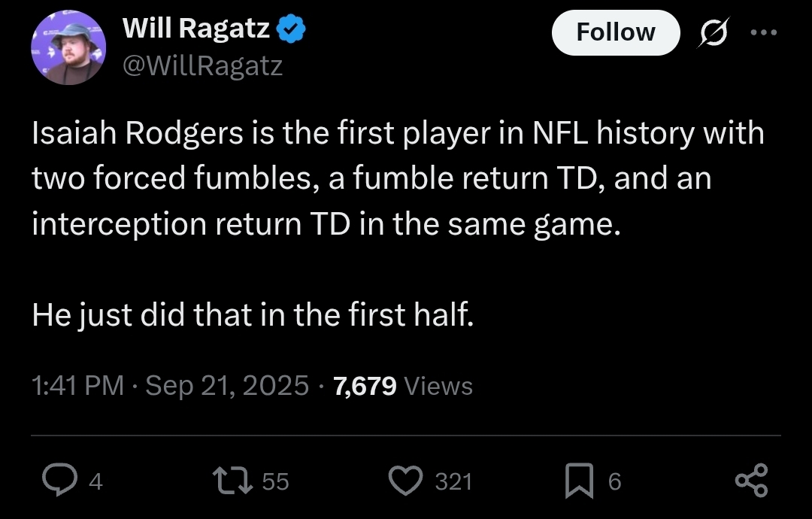This screenshot has width=812, height=519.
Task: Click the Grok slashed-circle icon
Action: point(714,32)
